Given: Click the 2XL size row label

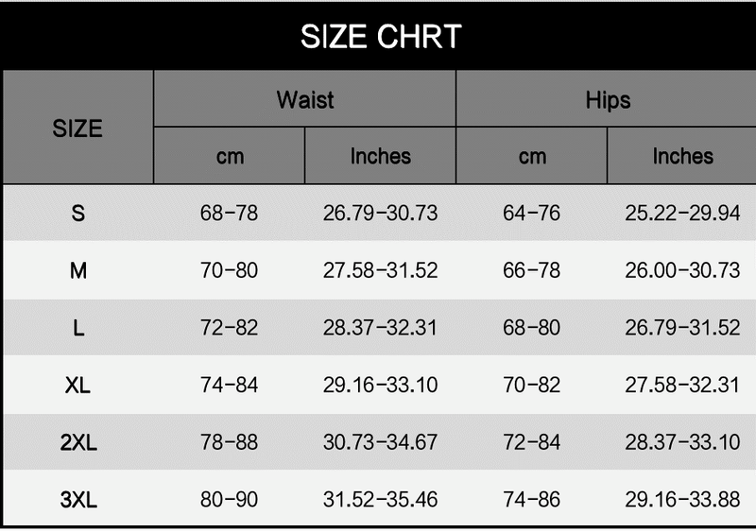Looking at the screenshot, I should click(x=77, y=443).
